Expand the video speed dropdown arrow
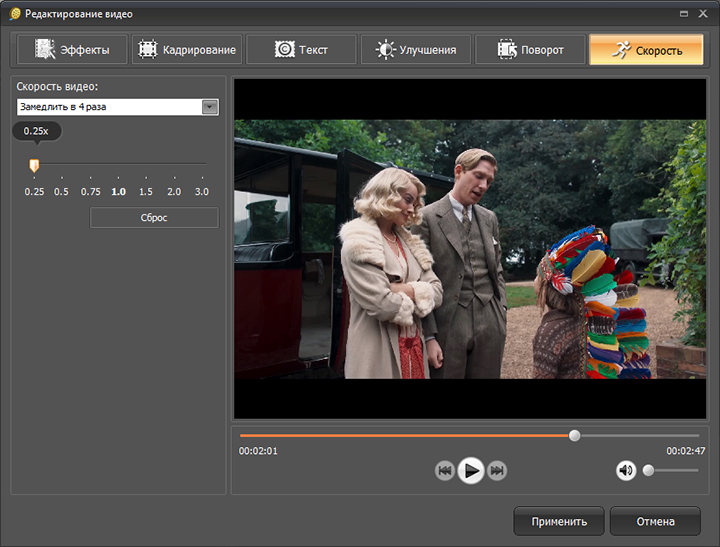 pos(210,107)
